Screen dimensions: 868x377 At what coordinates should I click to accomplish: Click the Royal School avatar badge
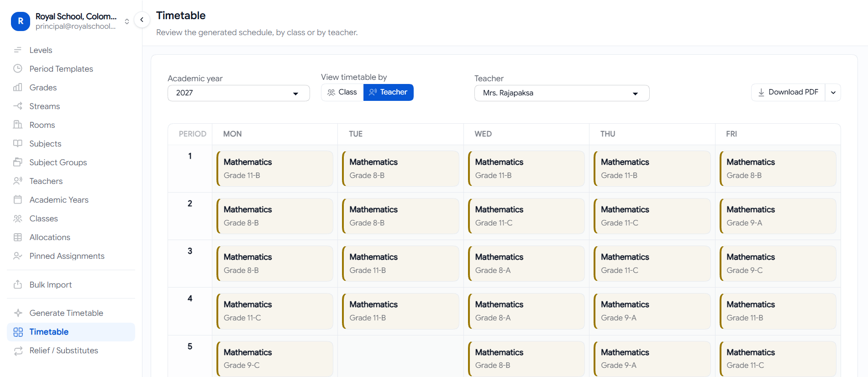pyautogui.click(x=21, y=21)
